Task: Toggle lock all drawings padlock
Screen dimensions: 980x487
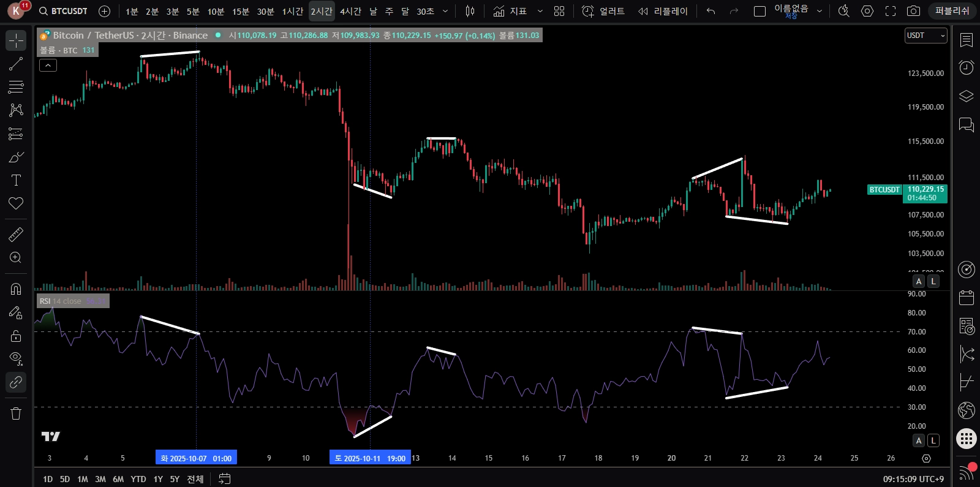Action: pos(16,336)
